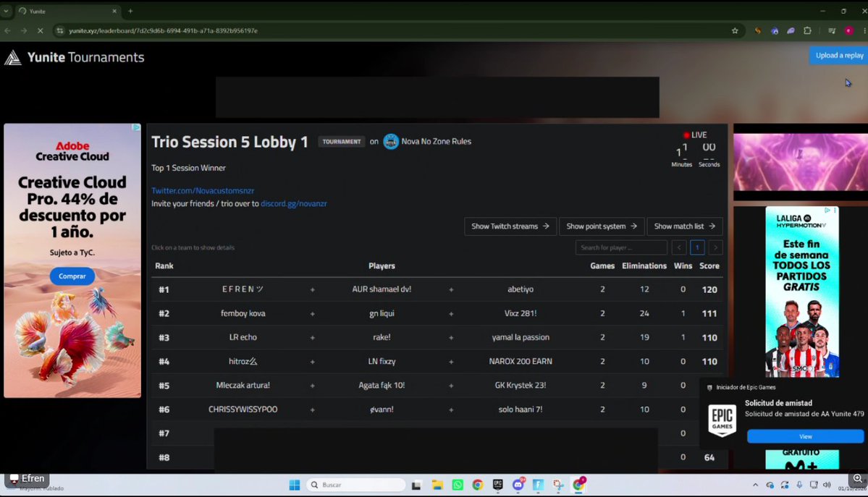Click View on the Epic Games friend request
Image resolution: width=868 pixels, height=497 pixels.
tap(806, 437)
